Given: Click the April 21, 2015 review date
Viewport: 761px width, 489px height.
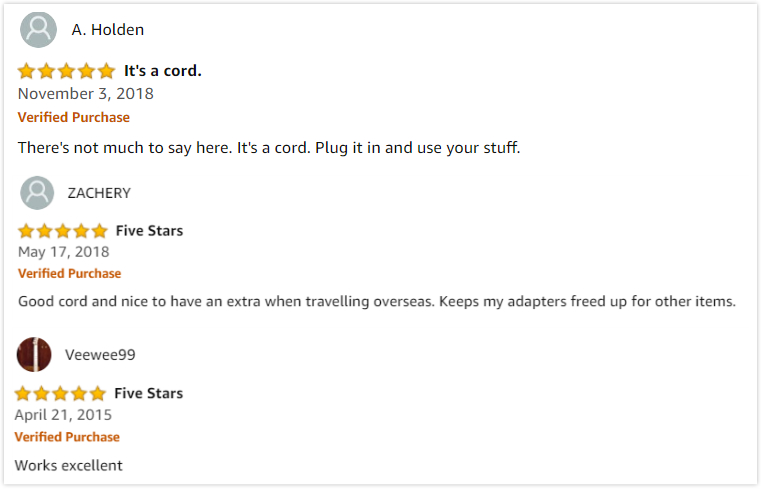Looking at the screenshot, I should click(63, 415).
